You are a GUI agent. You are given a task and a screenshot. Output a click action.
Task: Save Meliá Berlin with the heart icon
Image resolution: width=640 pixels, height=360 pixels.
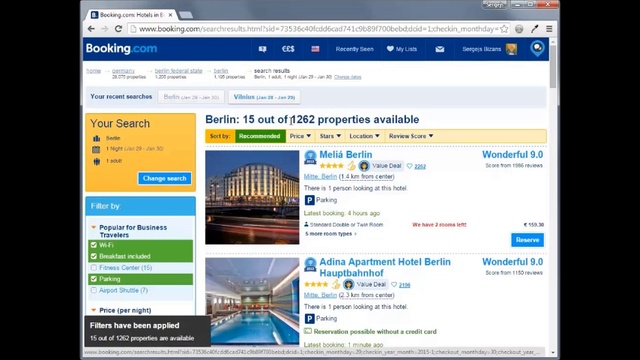tap(409, 166)
